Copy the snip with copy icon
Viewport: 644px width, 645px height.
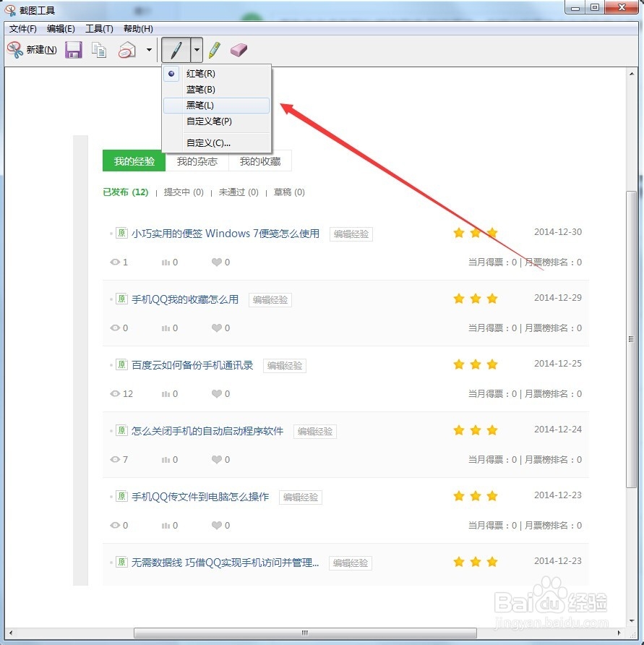point(99,50)
